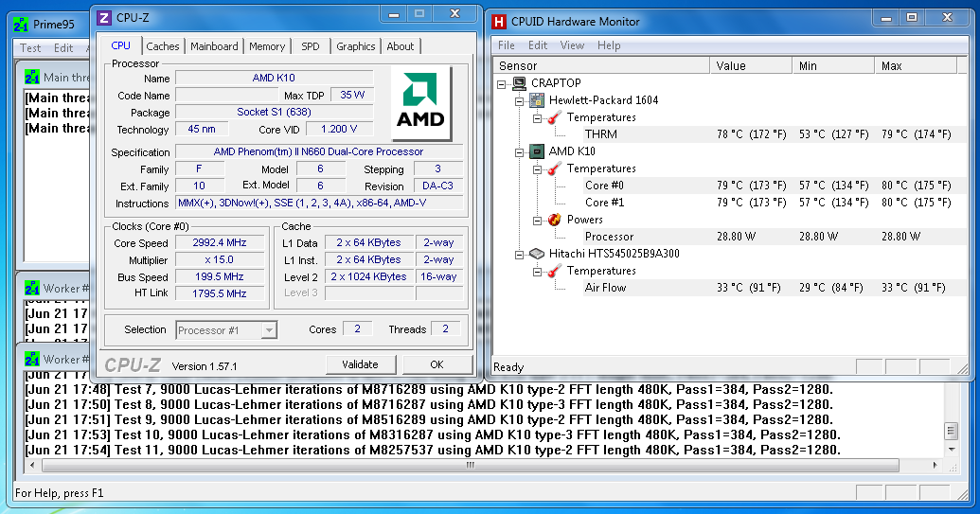Click the CPU-Z title bar icon
This screenshot has height=514, width=980.
[104, 18]
